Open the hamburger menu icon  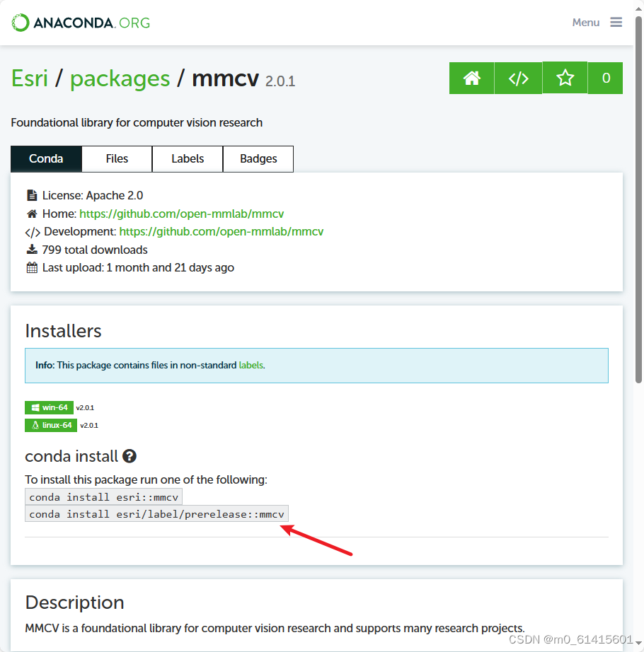(616, 22)
